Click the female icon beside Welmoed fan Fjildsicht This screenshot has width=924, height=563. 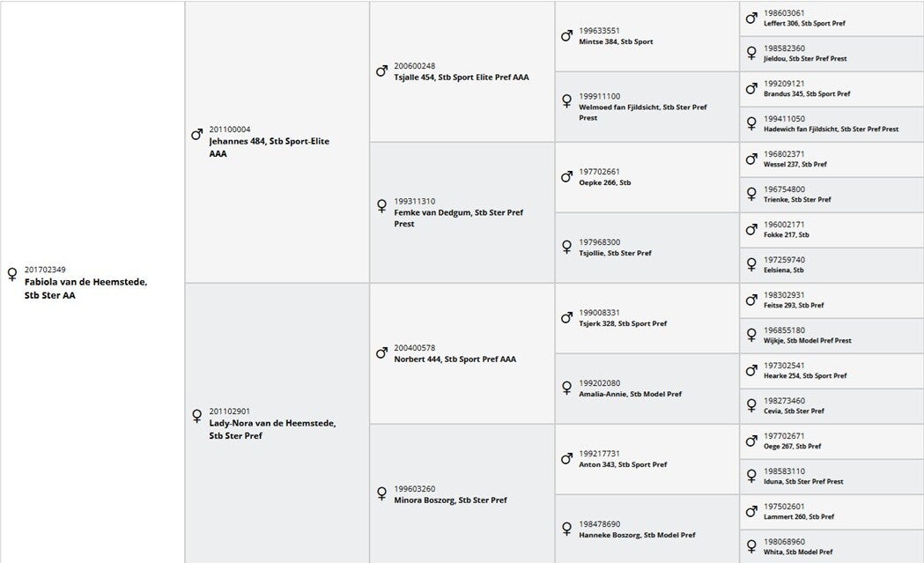(566, 101)
